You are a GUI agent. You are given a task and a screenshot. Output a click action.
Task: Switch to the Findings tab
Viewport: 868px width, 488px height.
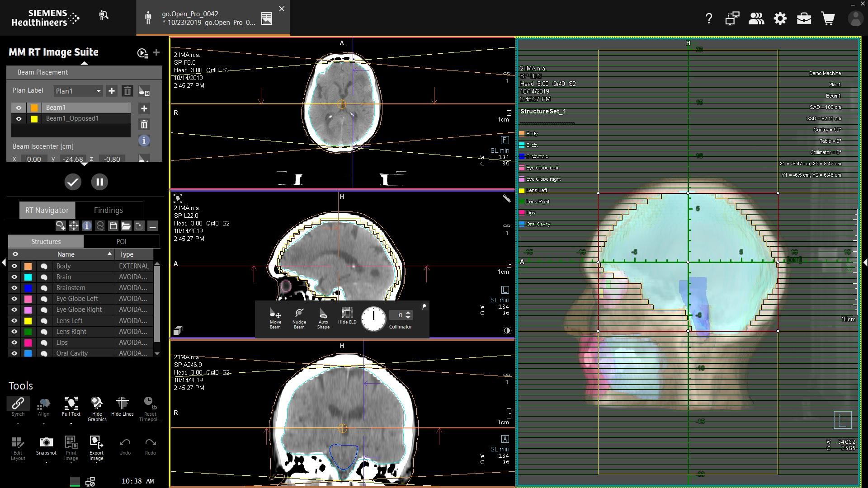[x=108, y=210]
